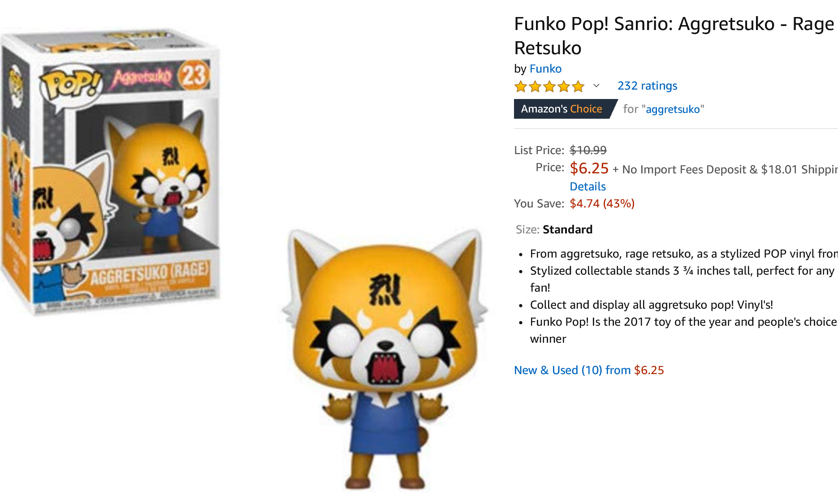This screenshot has width=838, height=504.
Task: Click the third rating star
Action: coord(549,86)
